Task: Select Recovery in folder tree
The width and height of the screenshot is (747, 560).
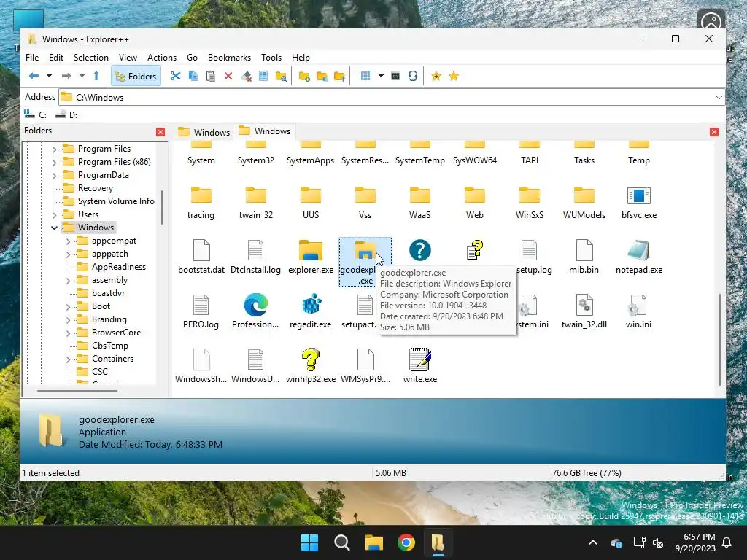Action: [96, 188]
